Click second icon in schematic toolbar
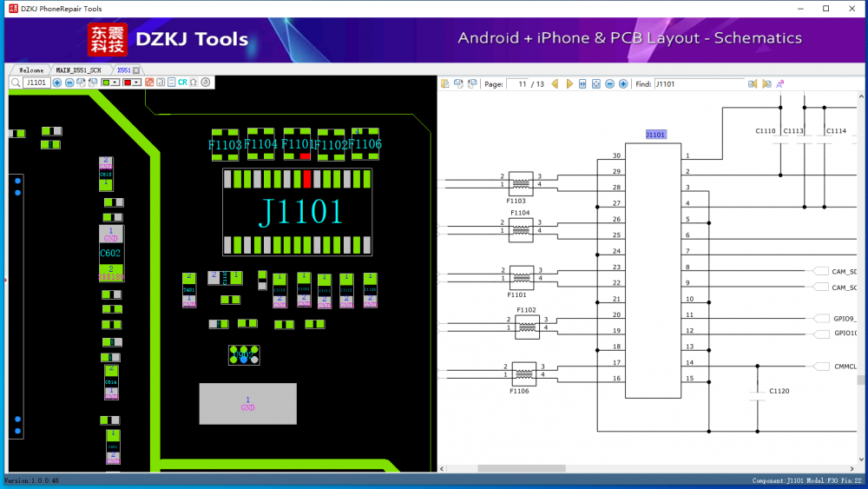Image resolution: width=868 pixels, height=489 pixels. (458, 83)
